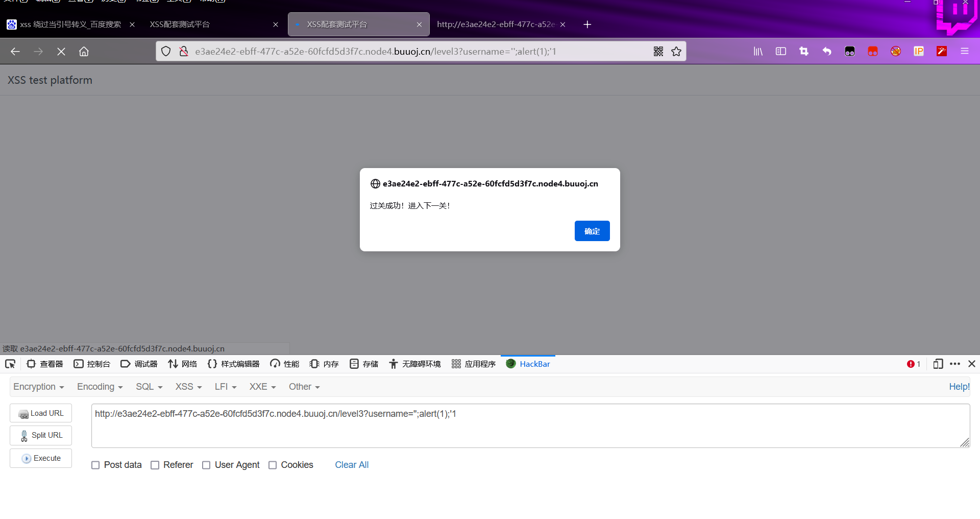This screenshot has width=980, height=519.
Task: Open the XSS dropdown in HackBar
Action: pyautogui.click(x=187, y=387)
